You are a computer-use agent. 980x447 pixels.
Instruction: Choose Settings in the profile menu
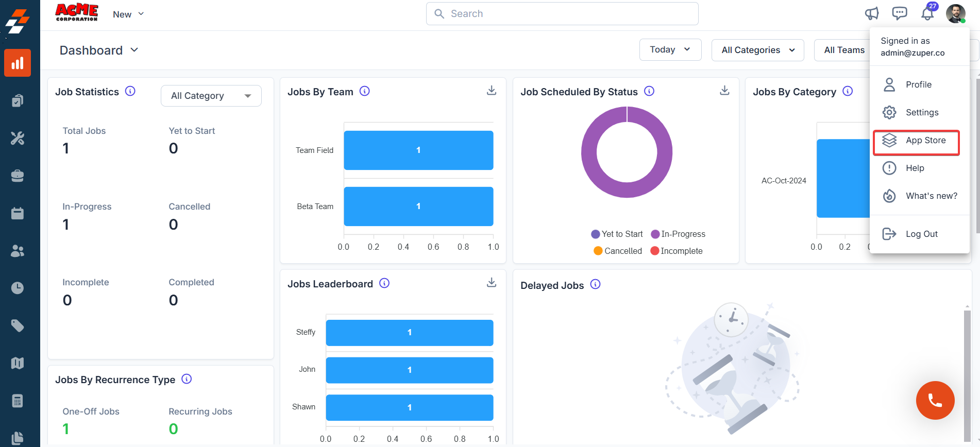922,112
